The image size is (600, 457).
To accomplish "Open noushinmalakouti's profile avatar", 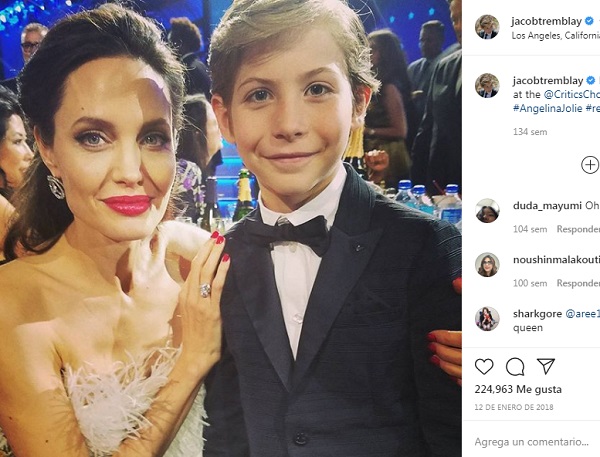I will click(487, 264).
